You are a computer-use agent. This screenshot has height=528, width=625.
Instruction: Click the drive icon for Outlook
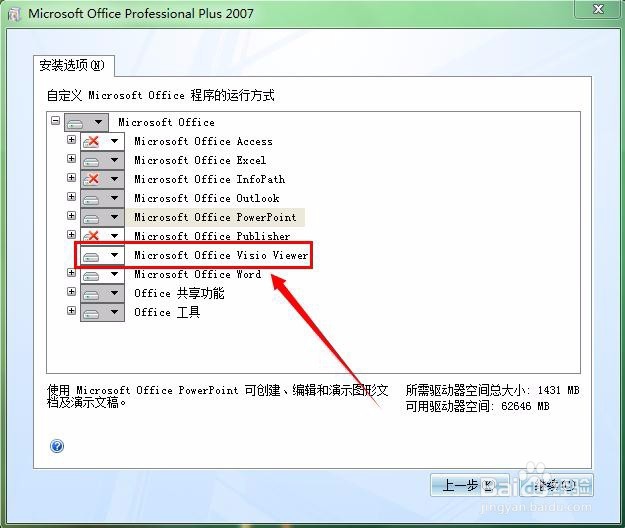point(91,199)
